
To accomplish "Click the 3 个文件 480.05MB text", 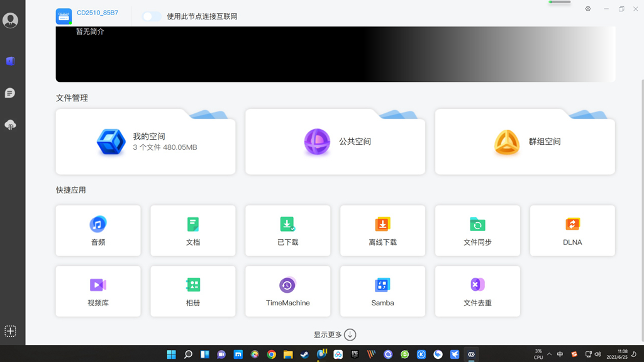I will click(x=165, y=147).
